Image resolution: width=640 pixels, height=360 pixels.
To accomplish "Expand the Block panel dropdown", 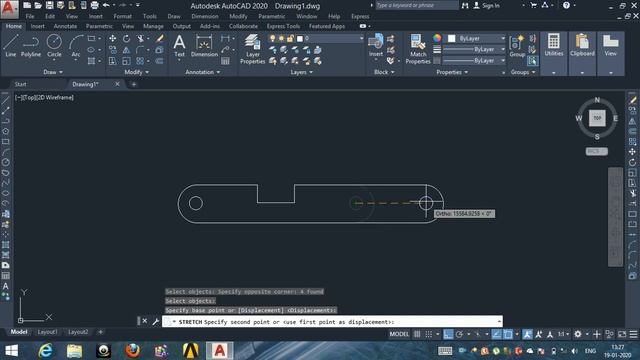I will coord(384,72).
